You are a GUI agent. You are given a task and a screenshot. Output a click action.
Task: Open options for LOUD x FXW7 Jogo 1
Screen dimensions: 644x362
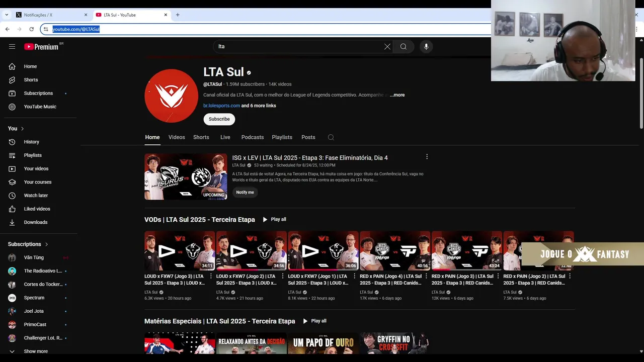point(355,276)
